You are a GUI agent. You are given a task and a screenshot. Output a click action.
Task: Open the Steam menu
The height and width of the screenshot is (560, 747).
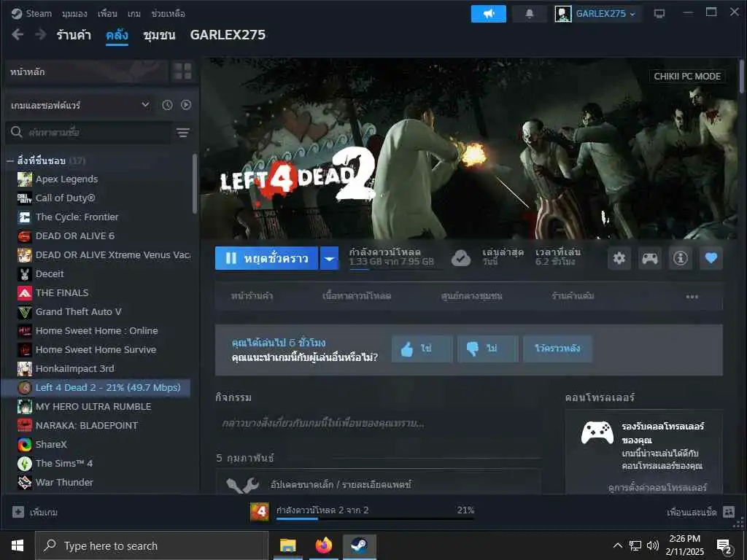point(31,13)
